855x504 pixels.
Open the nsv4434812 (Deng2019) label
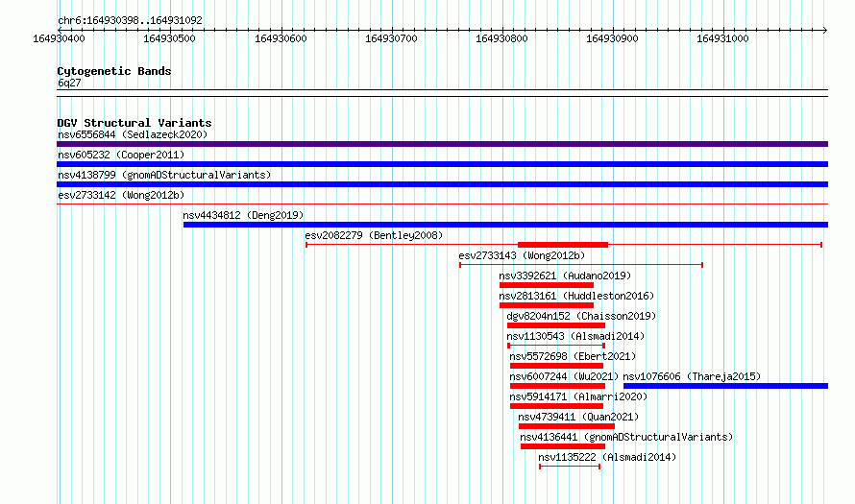(243, 215)
